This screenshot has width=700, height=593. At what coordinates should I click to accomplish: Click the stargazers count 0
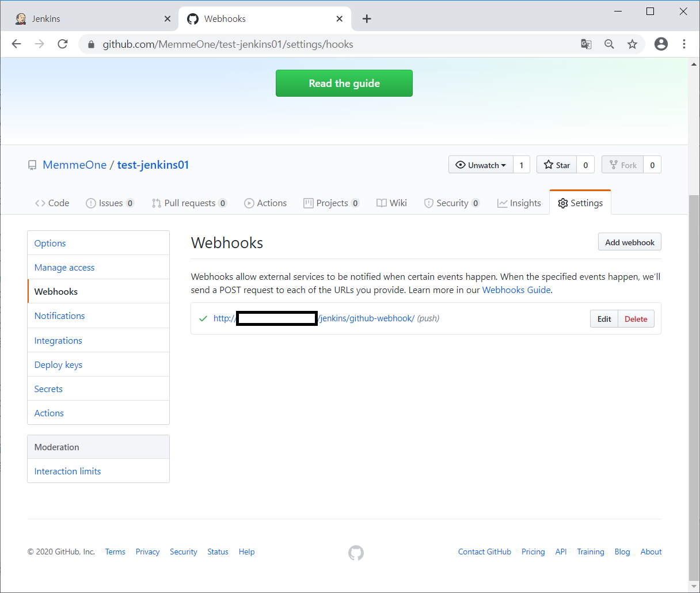pyautogui.click(x=585, y=165)
